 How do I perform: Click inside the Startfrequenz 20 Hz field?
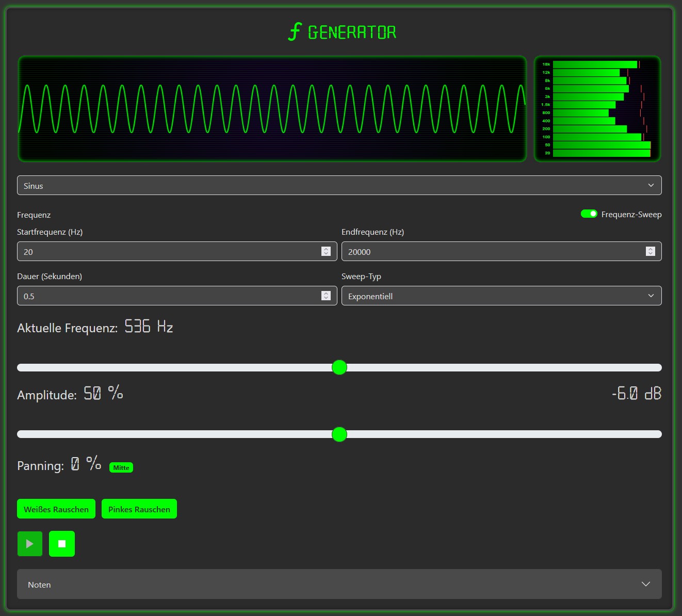(x=155, y=251)
